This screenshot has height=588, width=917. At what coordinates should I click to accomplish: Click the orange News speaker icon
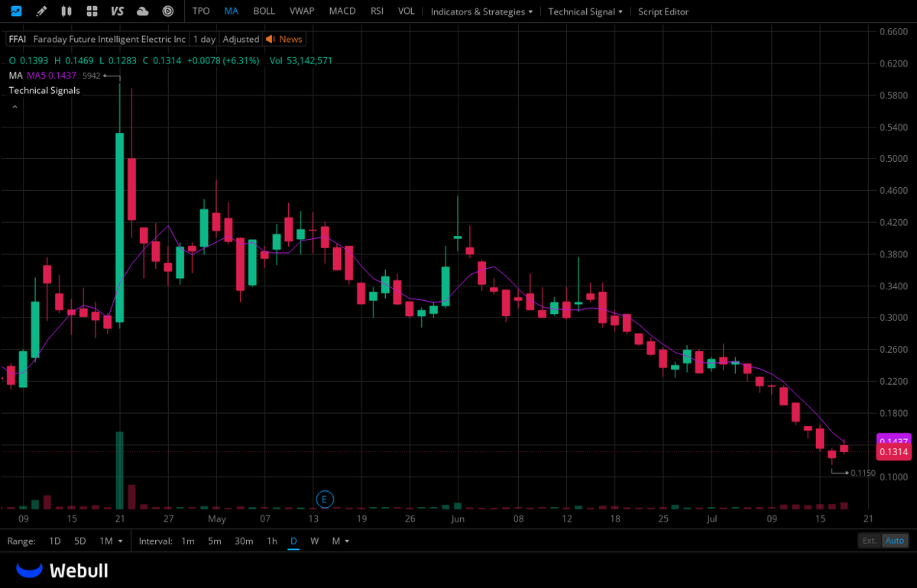point(271,39)
